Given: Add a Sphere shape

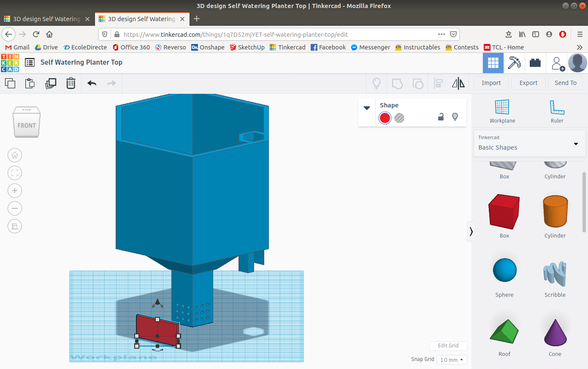Looking at the screenshot, I should (504, 269).
